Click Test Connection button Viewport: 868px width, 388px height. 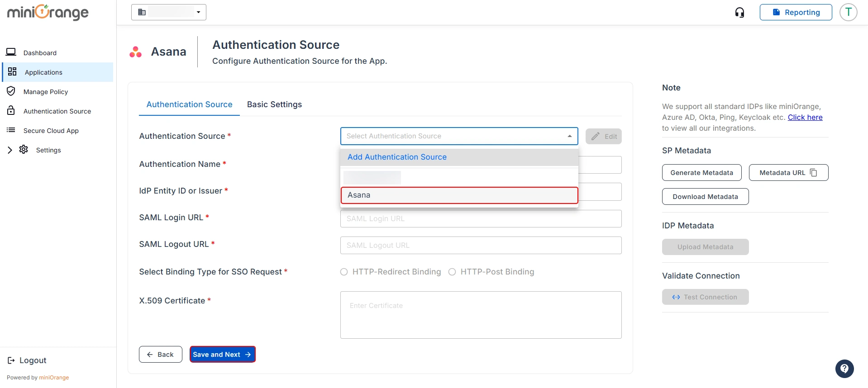(x=705, y=297)
